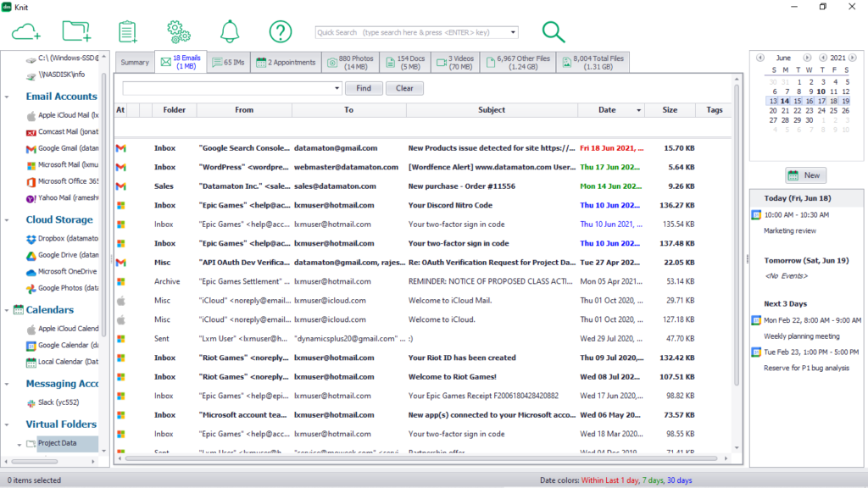This screenshot has width=868, height=488.
Task: Click the add folder icon in the toolbar
Action: [x=77, y=31]
